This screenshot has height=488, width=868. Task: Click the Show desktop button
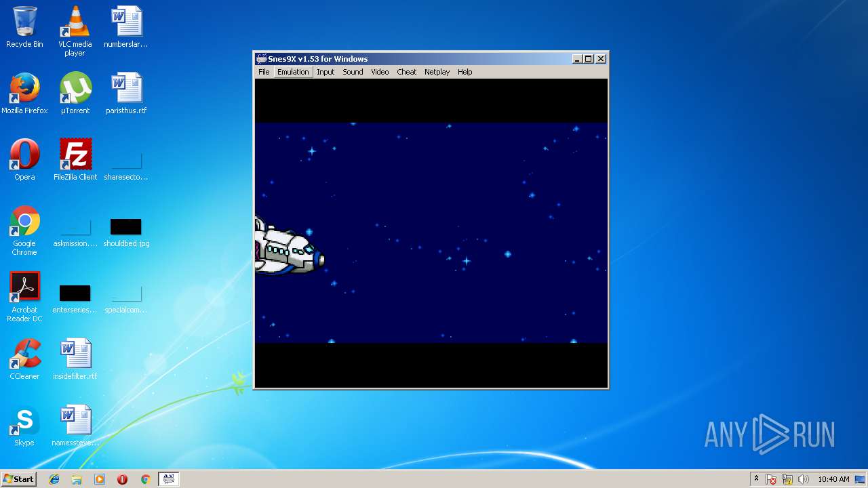(x=861, y=479)
